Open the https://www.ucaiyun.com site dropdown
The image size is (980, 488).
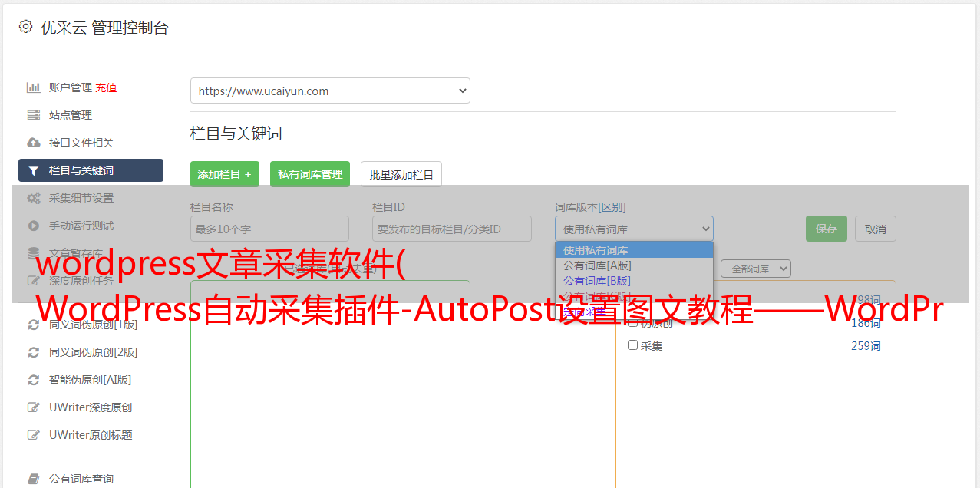[x=330, y=91]
